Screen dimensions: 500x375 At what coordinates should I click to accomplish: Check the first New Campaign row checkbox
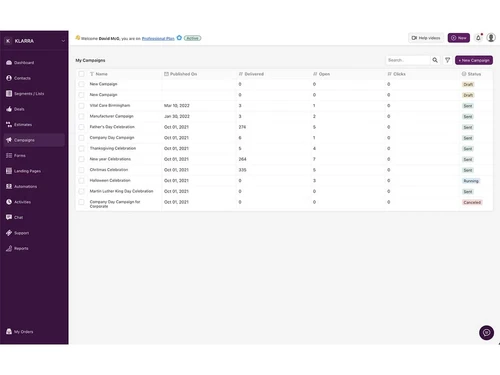[81, 84]
